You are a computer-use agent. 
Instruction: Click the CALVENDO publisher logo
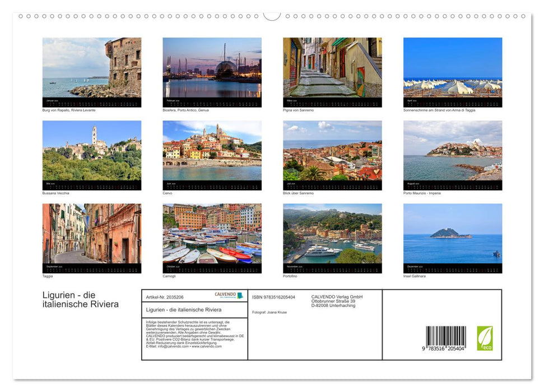pos(225,295)
